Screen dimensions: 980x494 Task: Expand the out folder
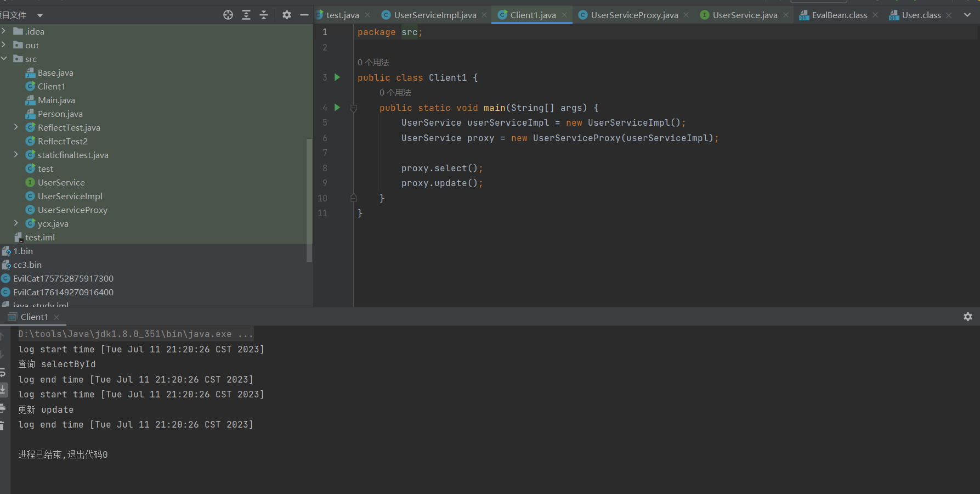pos(4,45)
